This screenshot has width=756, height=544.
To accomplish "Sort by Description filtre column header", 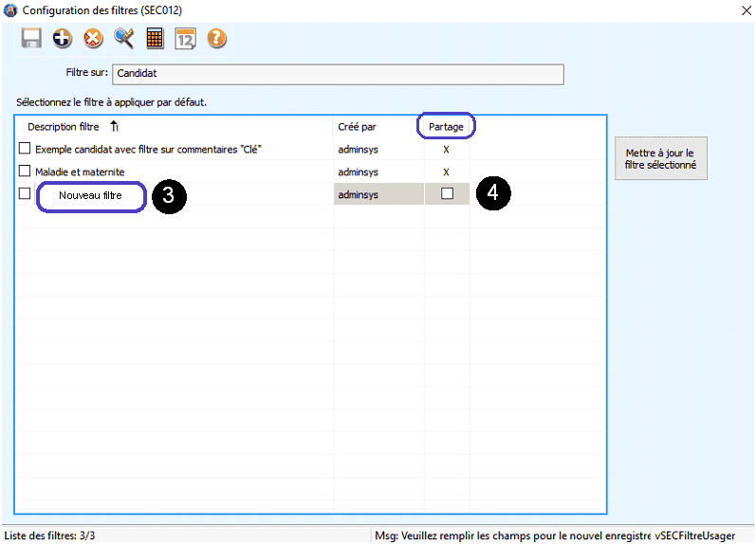I will click(x=64, y=126).
